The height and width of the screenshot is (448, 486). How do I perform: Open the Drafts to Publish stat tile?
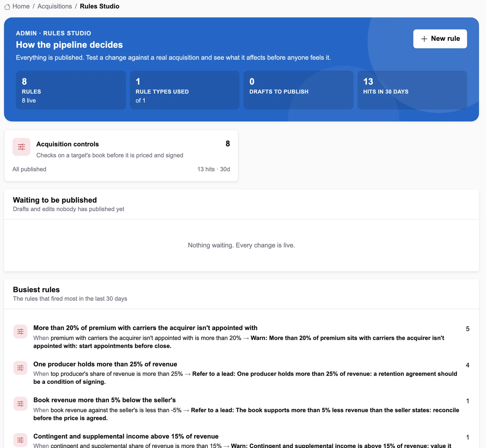pyautogui.click(x=298, y=90)
